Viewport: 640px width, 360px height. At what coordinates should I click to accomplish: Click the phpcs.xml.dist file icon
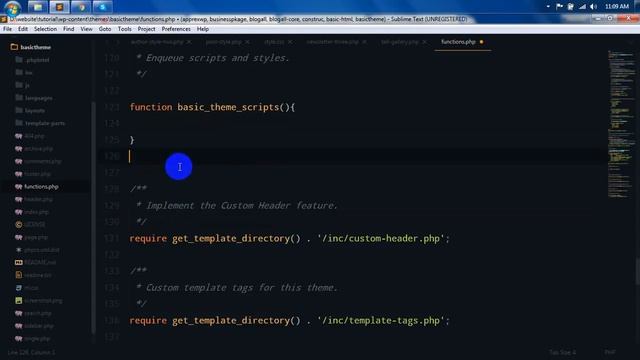point(19,250)
